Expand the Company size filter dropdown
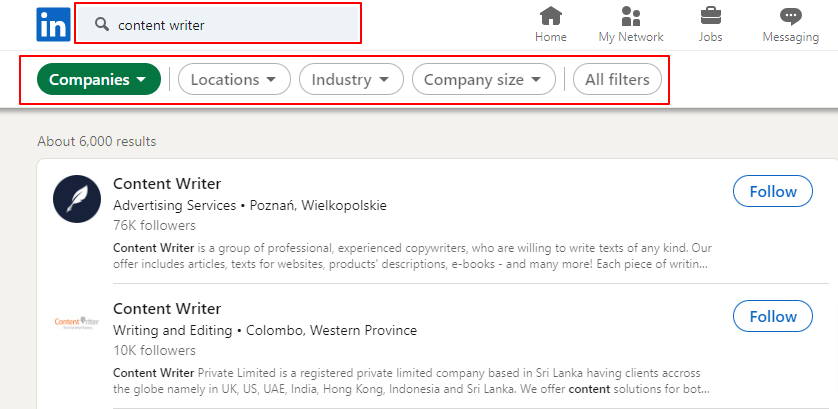This screenshot has height=409, width=838. (x=484, y=79)
